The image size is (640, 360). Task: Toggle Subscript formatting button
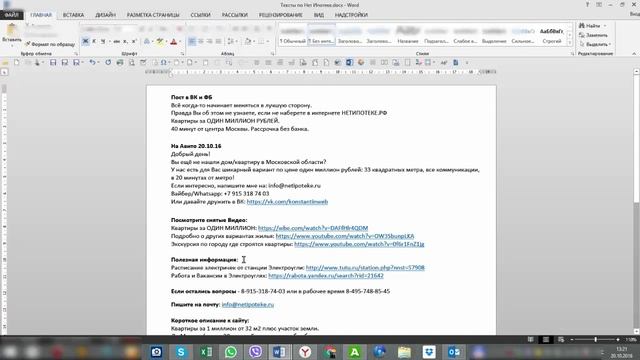point(125,41)
